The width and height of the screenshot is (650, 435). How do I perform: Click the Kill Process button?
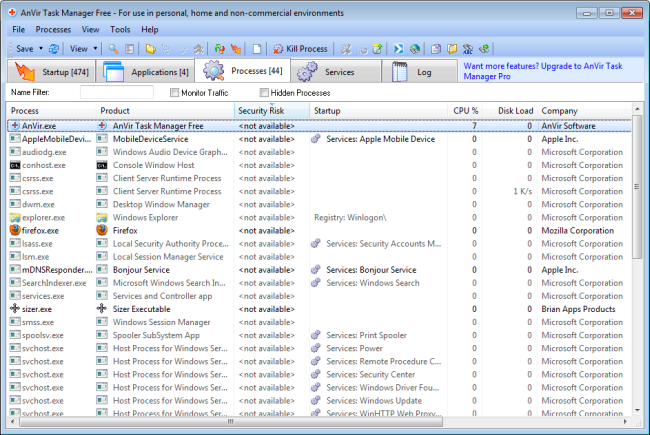tap(300, 49)
